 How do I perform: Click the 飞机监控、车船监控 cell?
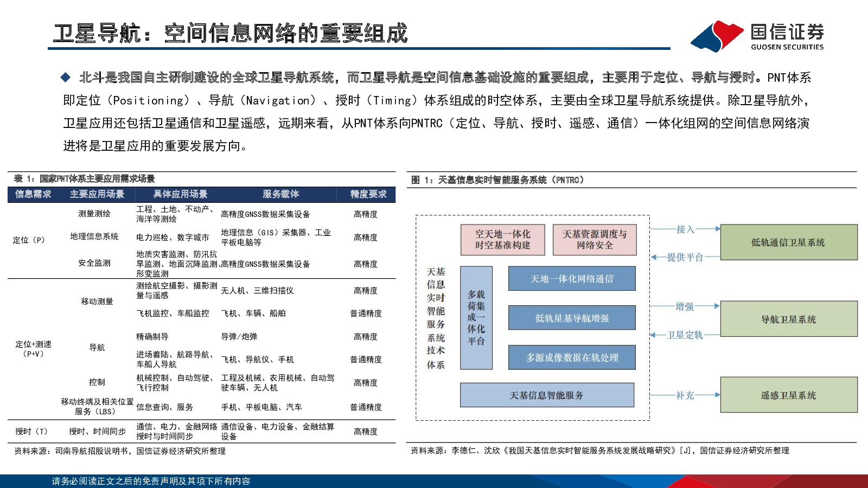[x=173, y=313]
